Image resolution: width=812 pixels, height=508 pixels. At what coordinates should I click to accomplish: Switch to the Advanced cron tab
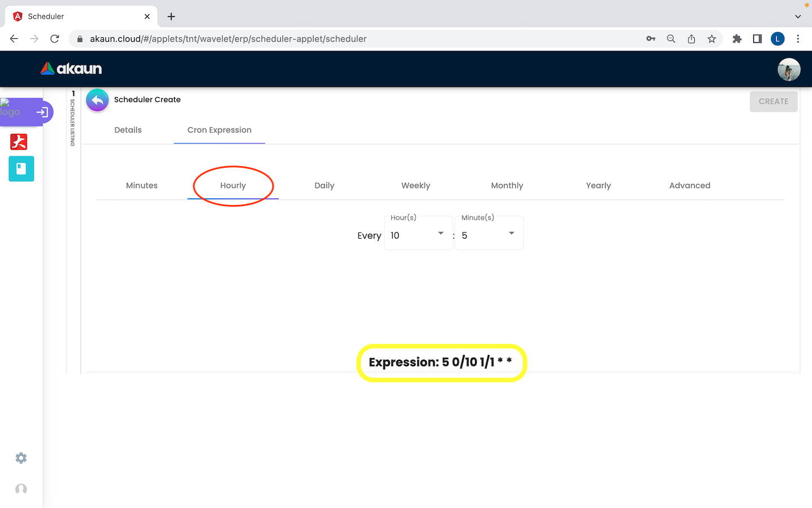coord(689,186)
